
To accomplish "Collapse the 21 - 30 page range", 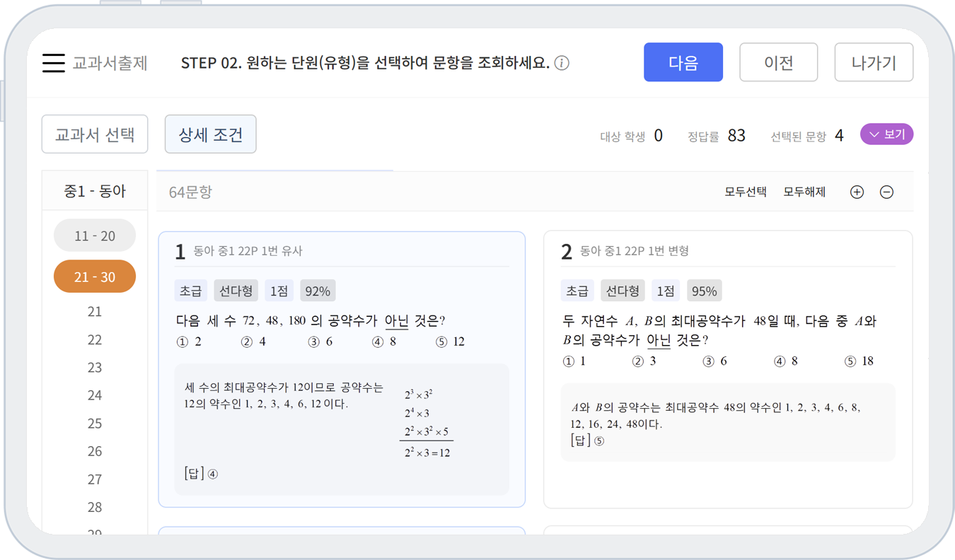I will pos(95,277).
